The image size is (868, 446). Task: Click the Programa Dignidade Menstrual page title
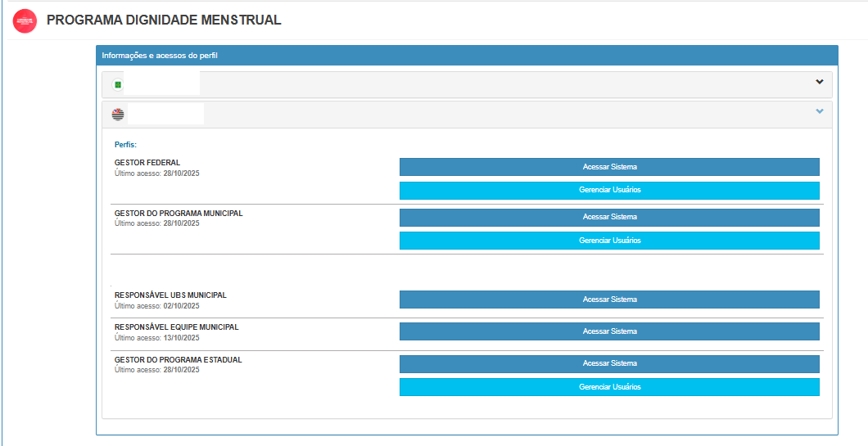click(164, 20)
